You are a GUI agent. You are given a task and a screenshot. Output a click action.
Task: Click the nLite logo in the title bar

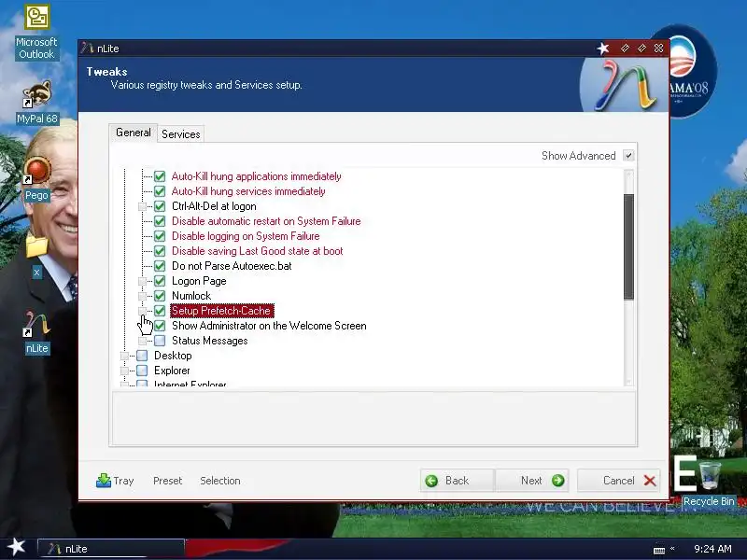pos(87,49)
